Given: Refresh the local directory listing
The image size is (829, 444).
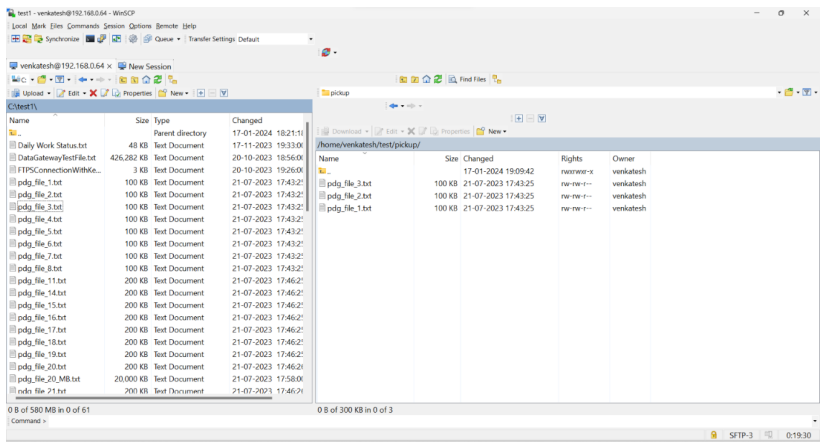Looking at the screenshot, I should (158, 79).
